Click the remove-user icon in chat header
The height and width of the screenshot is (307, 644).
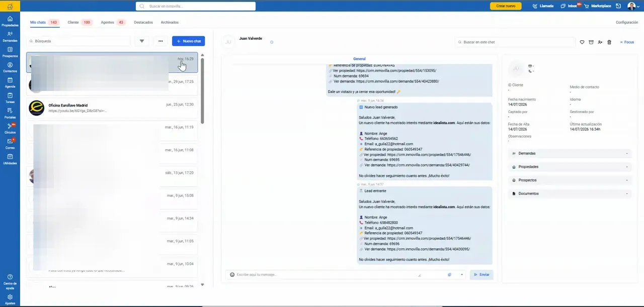coord(600,42)
